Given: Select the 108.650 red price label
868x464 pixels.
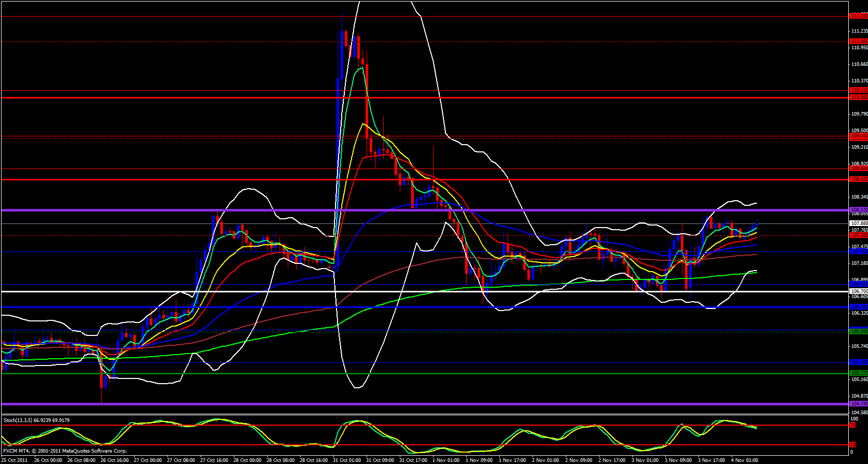Looking at the screenshot, I should (x=859, y=179).
